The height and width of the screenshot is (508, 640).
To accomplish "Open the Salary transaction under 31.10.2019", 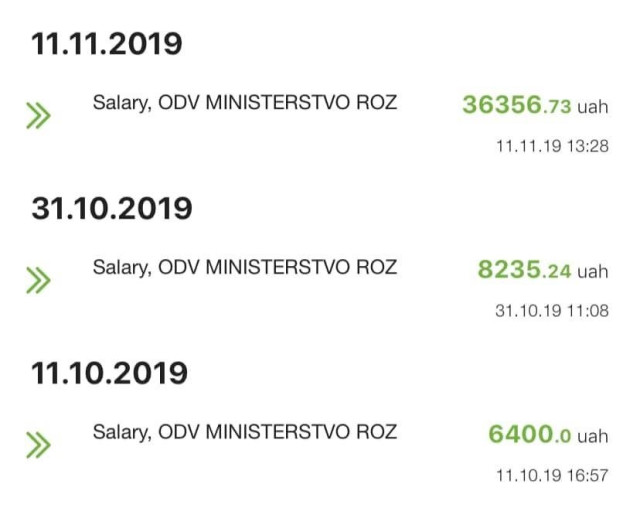I will pyautogui.click(x=244, y=268).
